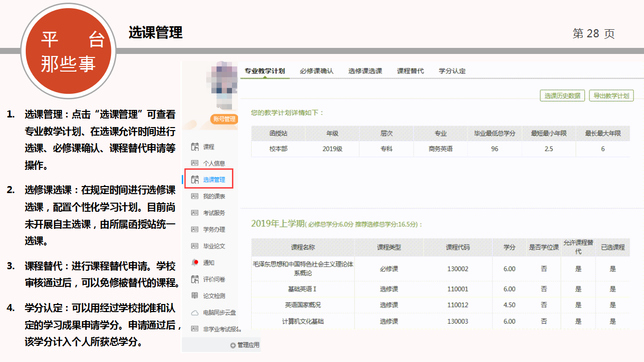Click the orange 账号管理 button
Viewport: 644px width, 362px height.
[224, 119]
